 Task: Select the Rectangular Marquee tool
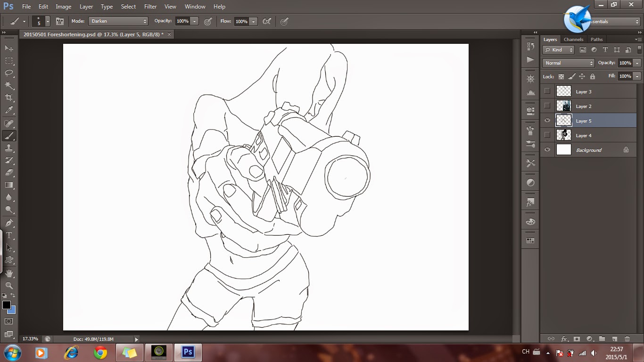(8, 60)
